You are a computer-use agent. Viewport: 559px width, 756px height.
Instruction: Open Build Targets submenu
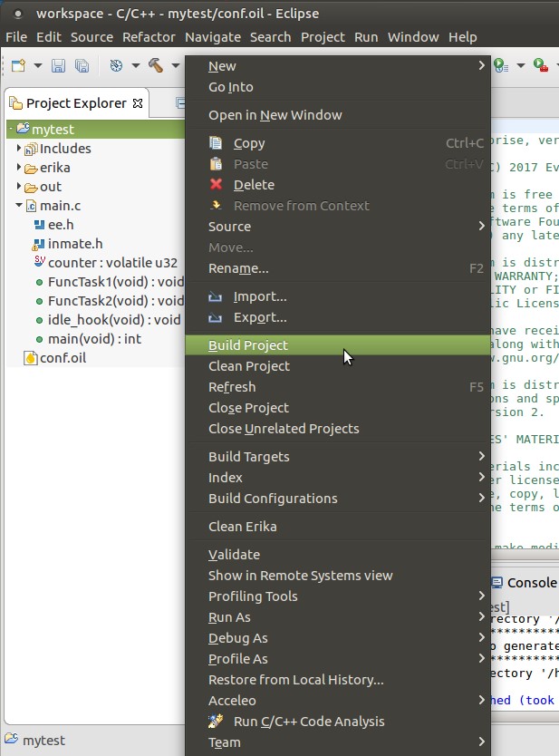[338, 457]
